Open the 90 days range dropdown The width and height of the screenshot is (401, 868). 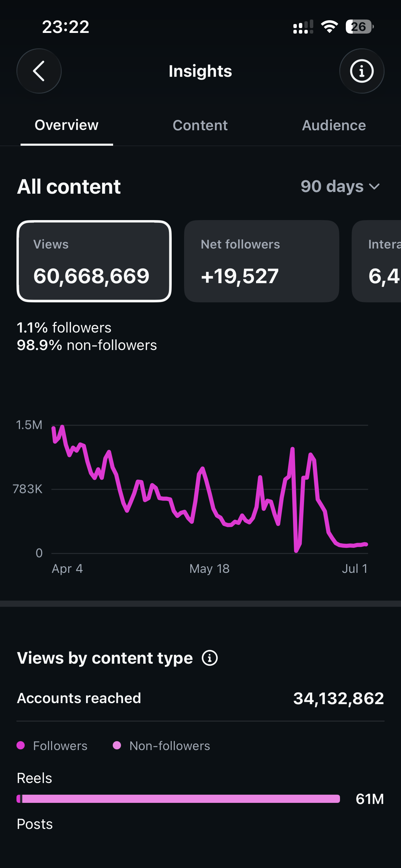pyautogui.click(x=340, y=186)
